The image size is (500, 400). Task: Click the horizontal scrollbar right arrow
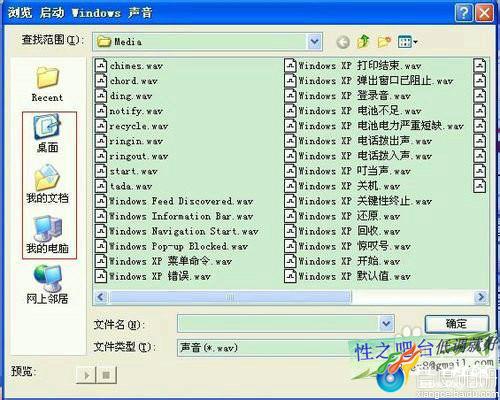(481, 297)
